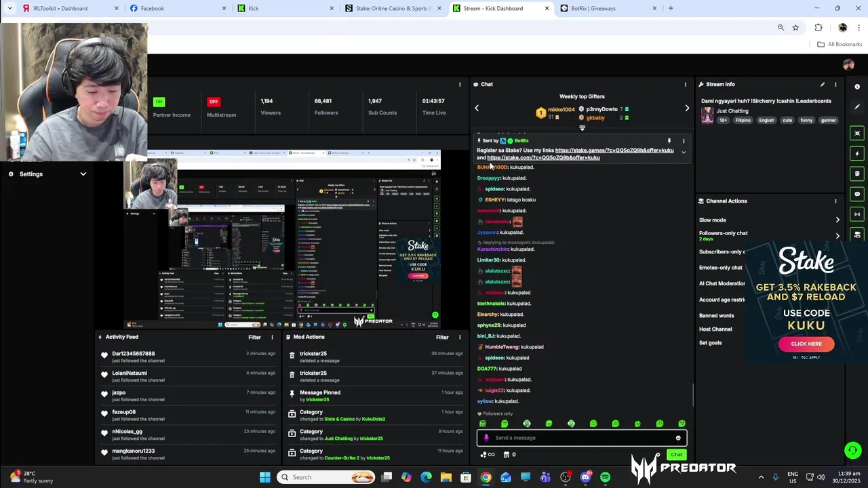Open the Mod Actions three-dot menu
The image size is (868, 488).
tap(460, 337)
